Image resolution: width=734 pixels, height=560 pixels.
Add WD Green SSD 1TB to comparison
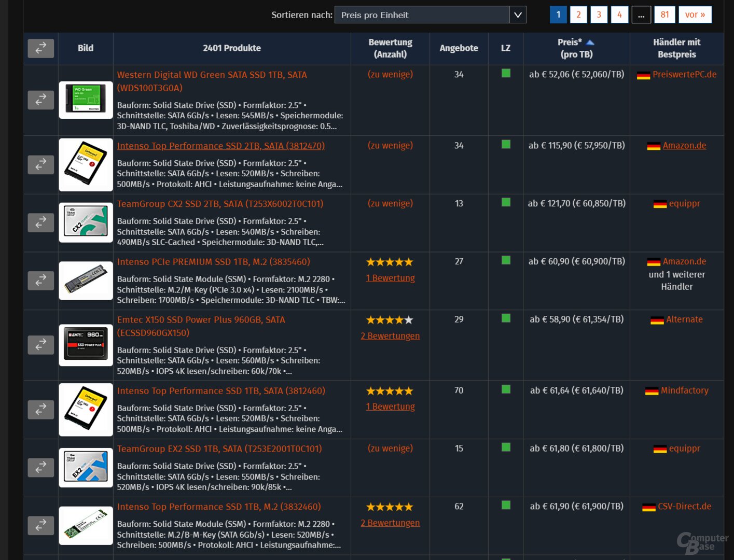[x=41, y=100]
